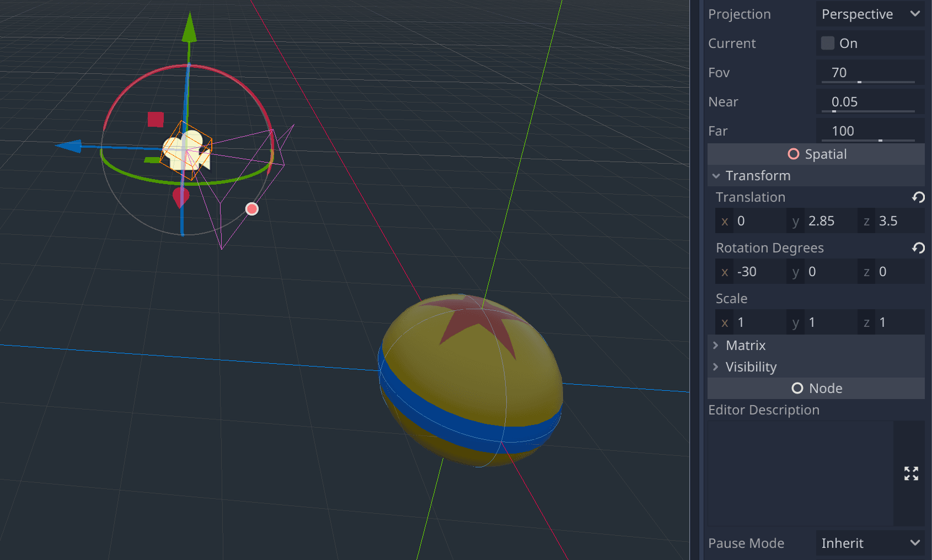Reset Rotation Degrees with the revert icon
Viewport: 932px width, 560px height.
pos(918,248)
